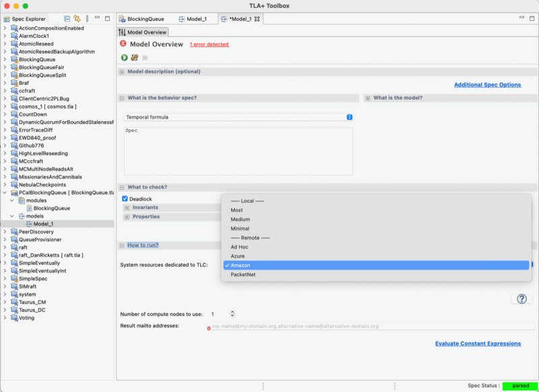539x392 pixels.
Task: Expand the Properties section
Action: pos(127,217)
